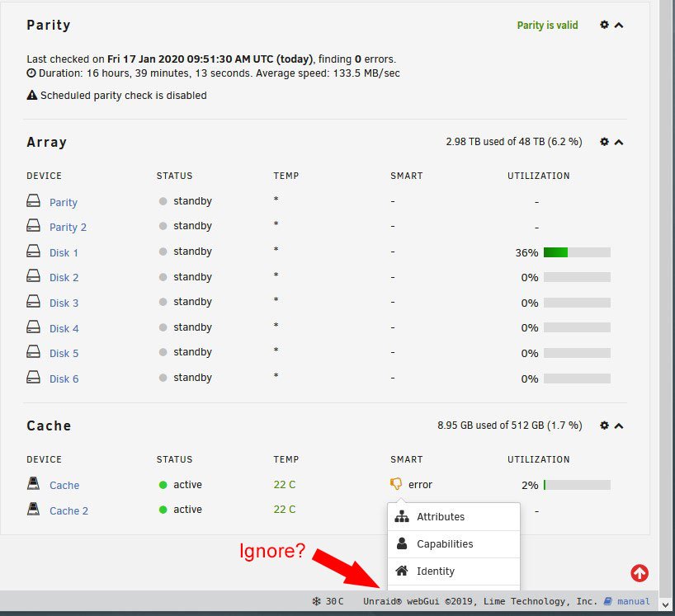Viewport: 675px width, 616px height.
Task: Collapse the Cache section chevron
Action: coord(619,426)
